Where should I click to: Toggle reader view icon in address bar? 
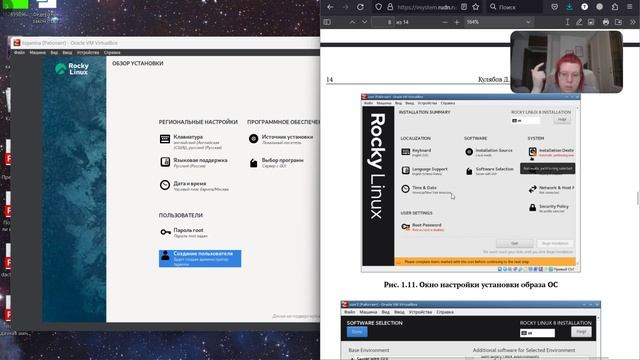point(464,7)
